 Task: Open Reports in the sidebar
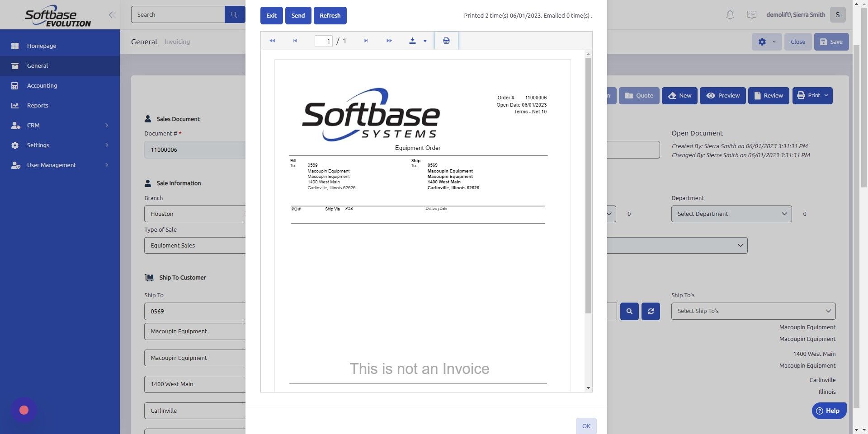click(x=60, y=105)
